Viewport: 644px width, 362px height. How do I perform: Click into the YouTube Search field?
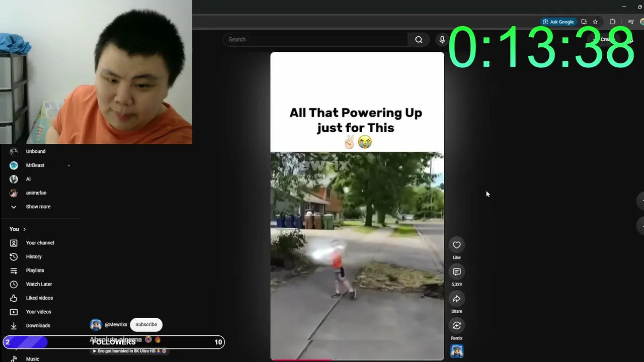315,40
